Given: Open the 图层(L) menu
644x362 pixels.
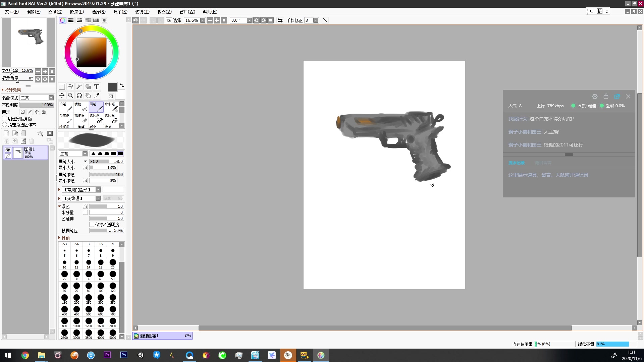Looking at the screenshot, I should (x=77, y=12).
